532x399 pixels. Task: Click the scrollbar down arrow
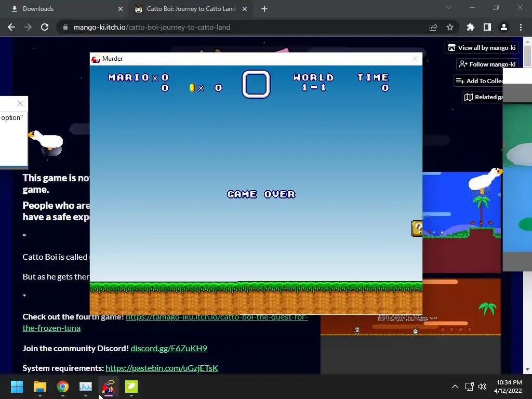(527, 369)
